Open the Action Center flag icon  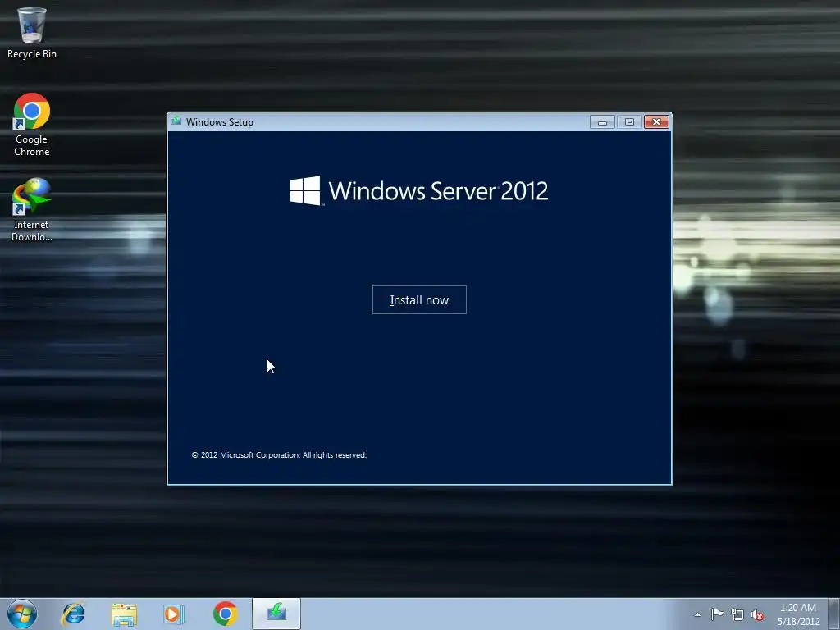pyautogui.click(x=717, y=614)
